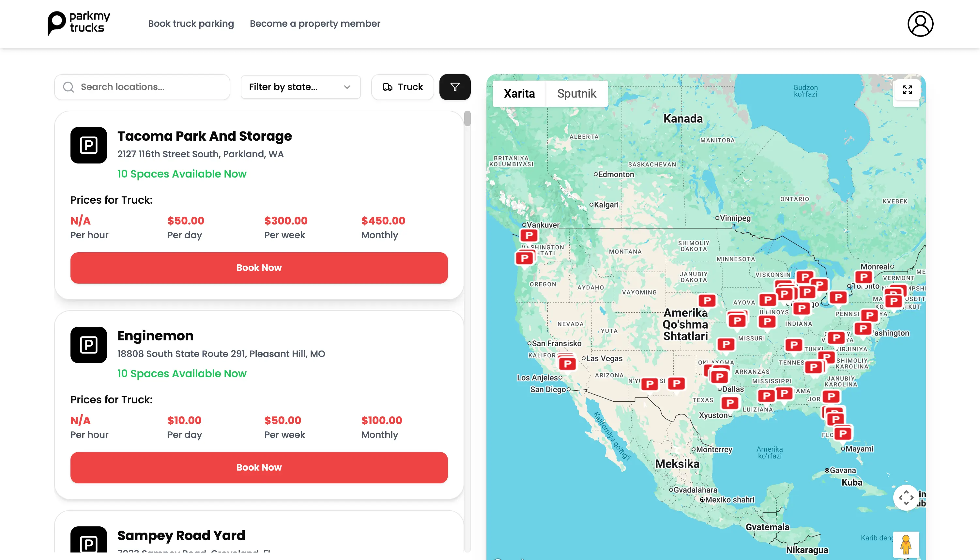The image size is (980, 560).
Task: Open the map camera controls compass icon
Action: click(x=906, y=498)
